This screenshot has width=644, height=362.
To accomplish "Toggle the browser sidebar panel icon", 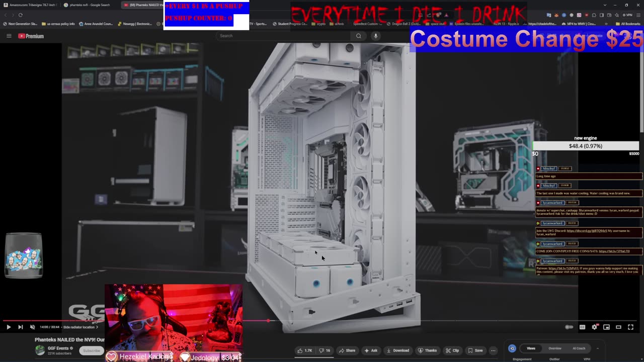I will point(601,15).
